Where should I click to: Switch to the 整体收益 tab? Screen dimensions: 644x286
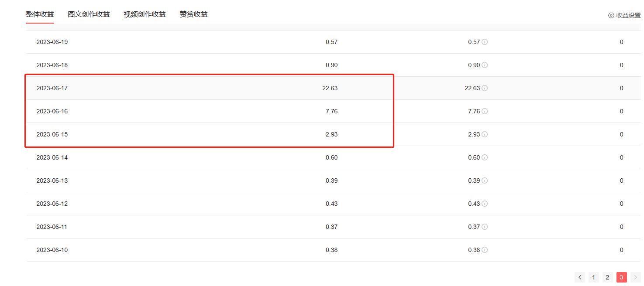click(40, 14)
